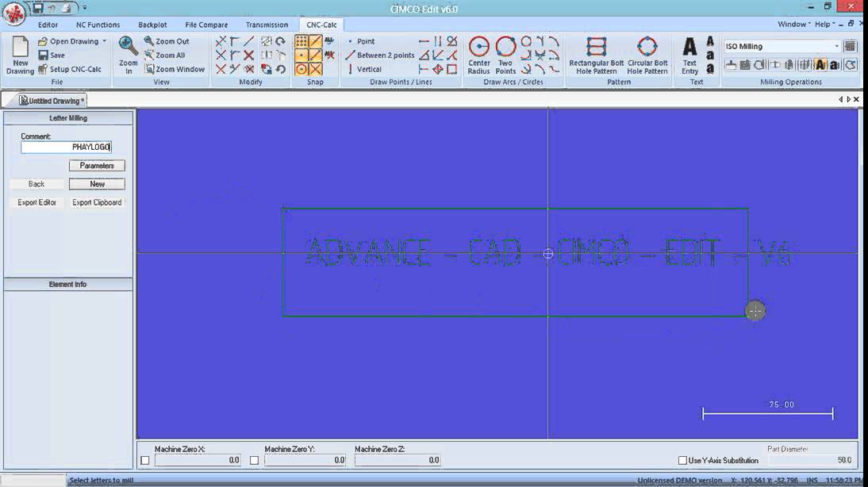Select the Vertical line tool
868x487 pixels.
click(x=363, y=69)
